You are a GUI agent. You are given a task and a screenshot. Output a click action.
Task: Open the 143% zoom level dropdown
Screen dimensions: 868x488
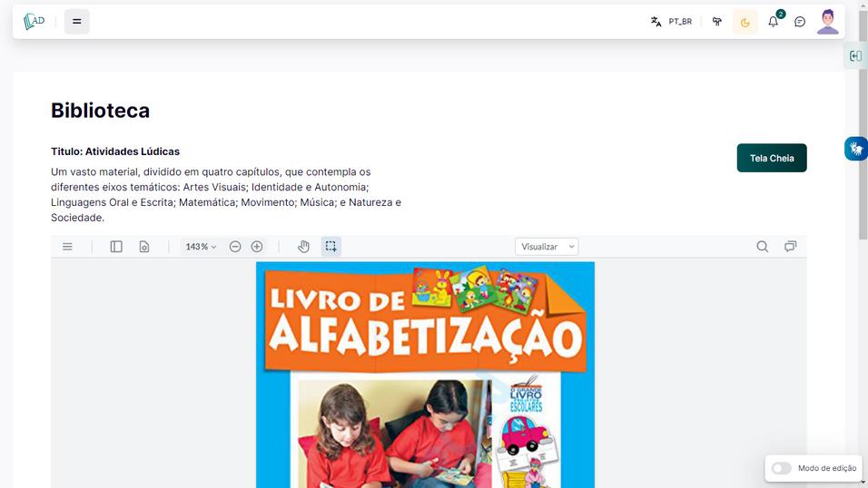[201, 247]
